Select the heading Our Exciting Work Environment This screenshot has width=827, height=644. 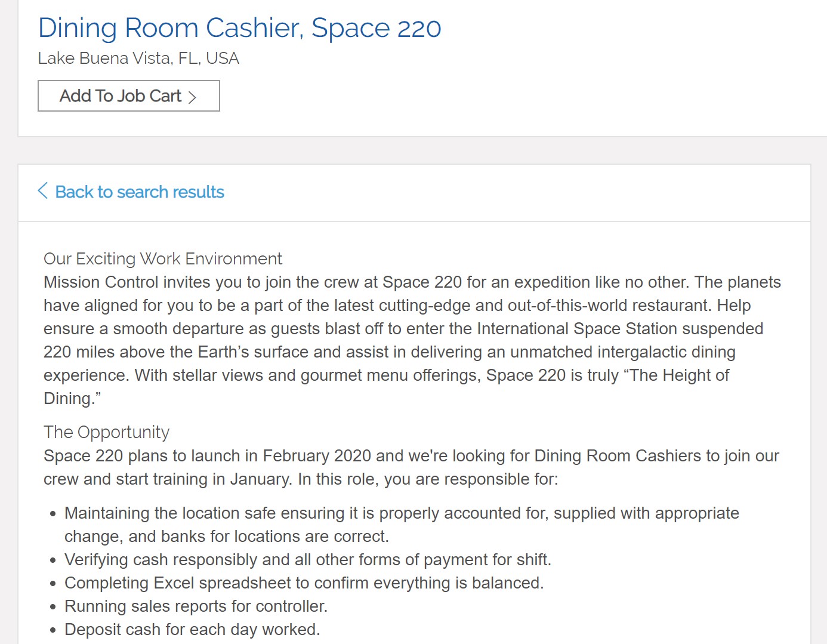pyautogui.click(x=162, y=258)
